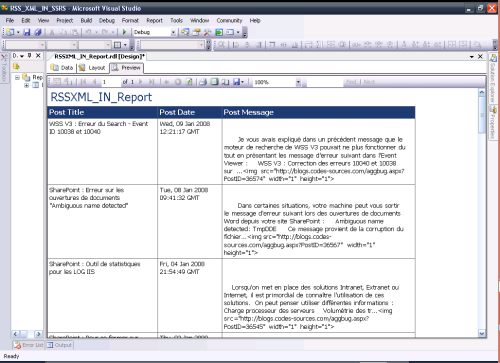Open the Window menu
Screen dimensions: 500x363
coord(199,20)
